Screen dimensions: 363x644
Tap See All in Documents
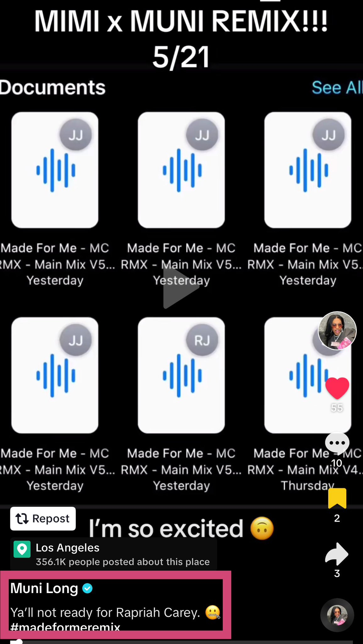[337, 87]
